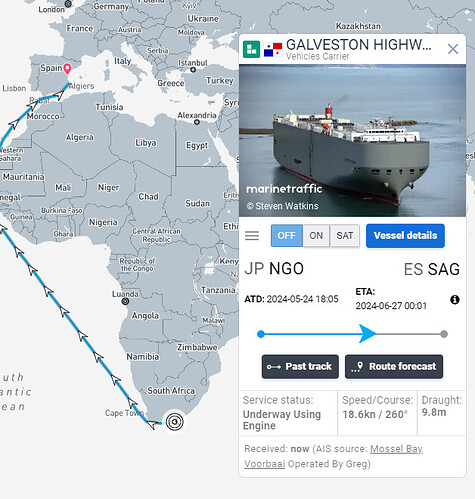Show the Past track

[x=300, y=366]
